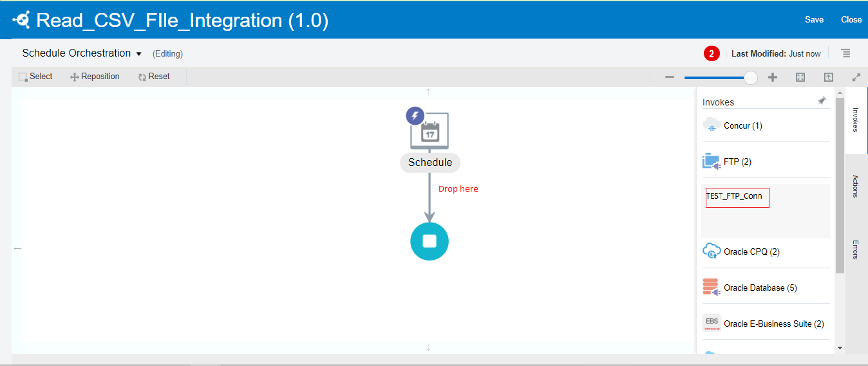
Task: Click the home/top view icon in toolbar
Action: click(829, 77)
